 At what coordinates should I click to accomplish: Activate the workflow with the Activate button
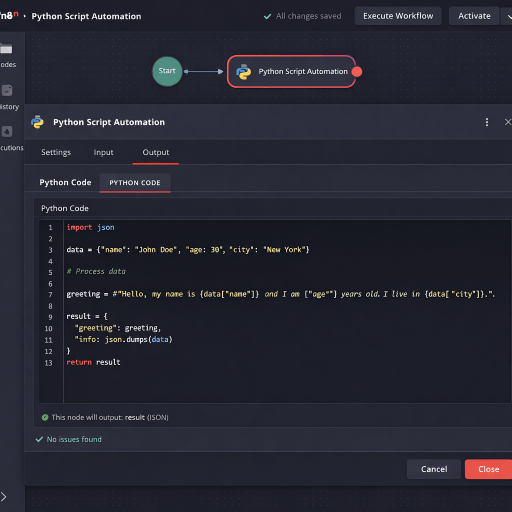click(x=474, y=16)
